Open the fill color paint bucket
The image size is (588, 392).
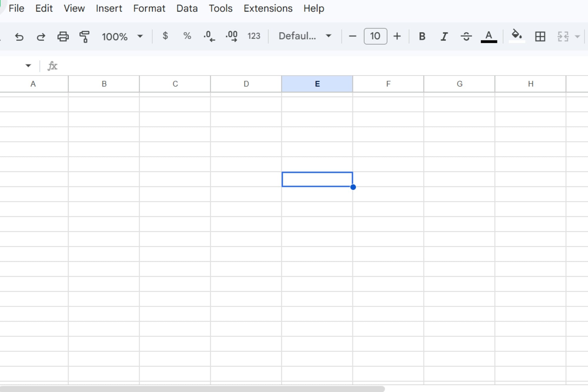(x=517, y=36)
